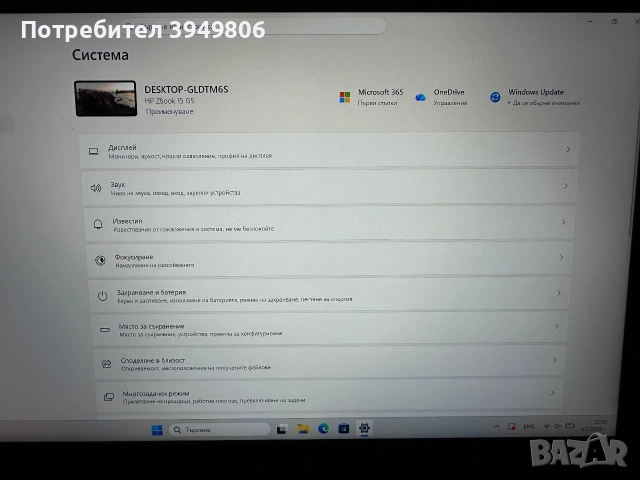Open Task View from taskbar
Image resolution: width=640 pixels, height=480 pixels.
[282, 429]
